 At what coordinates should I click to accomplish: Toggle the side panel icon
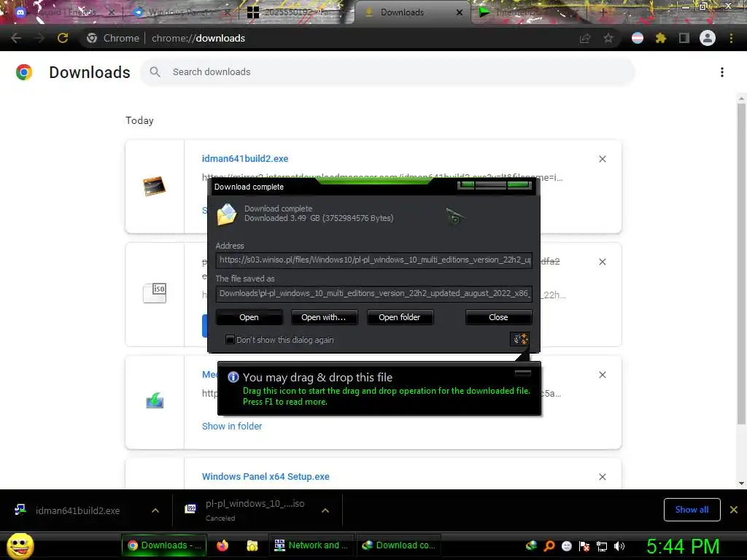point(684,38)
